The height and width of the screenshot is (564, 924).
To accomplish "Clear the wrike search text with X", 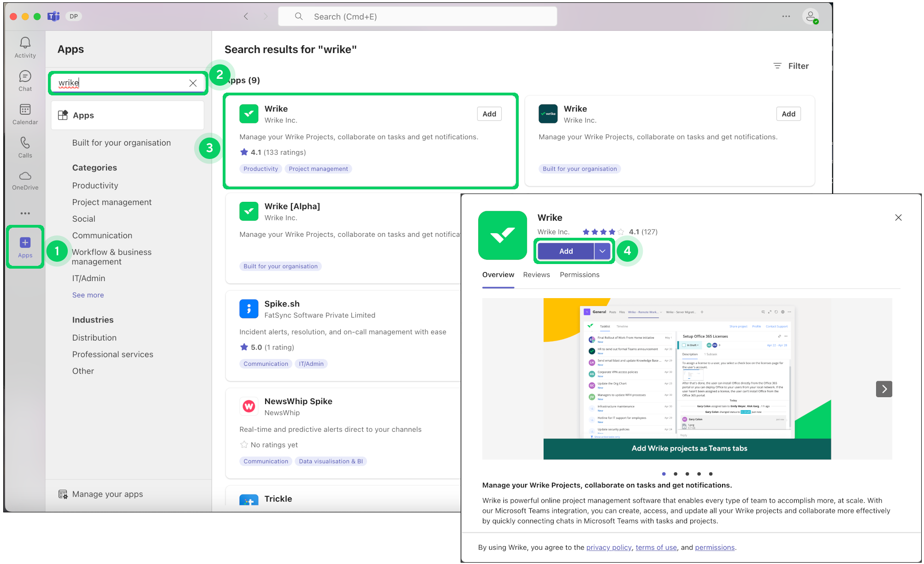I will point(193,83).
